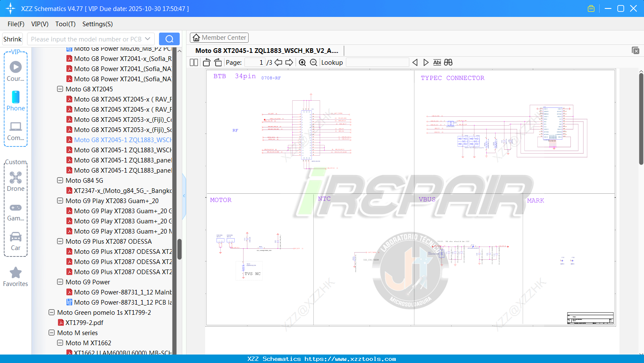Open Moto G8 XT2045 XT2053-x_(Fiji)_Cc file
This screenshot has width=644, height=363.
pos(123,119)
